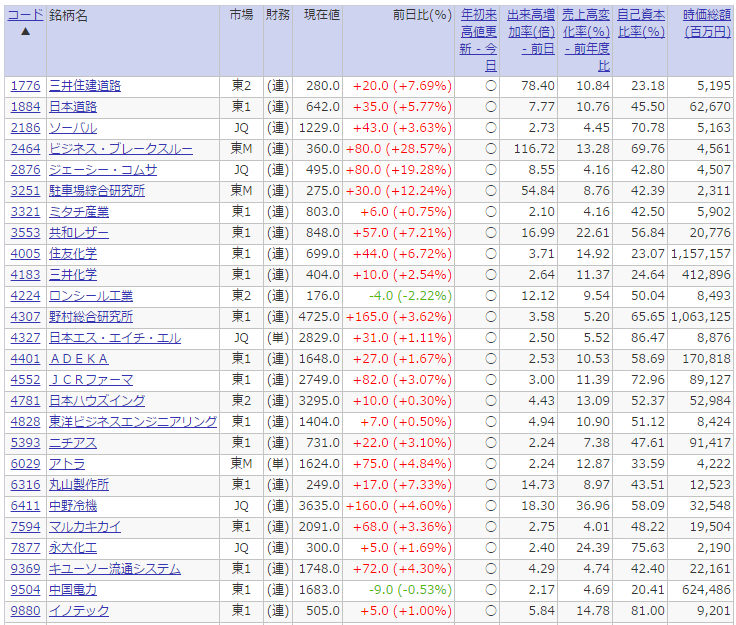Sort by 出来高増加率(倍) - 前日 header

click(x=531, y=32)
